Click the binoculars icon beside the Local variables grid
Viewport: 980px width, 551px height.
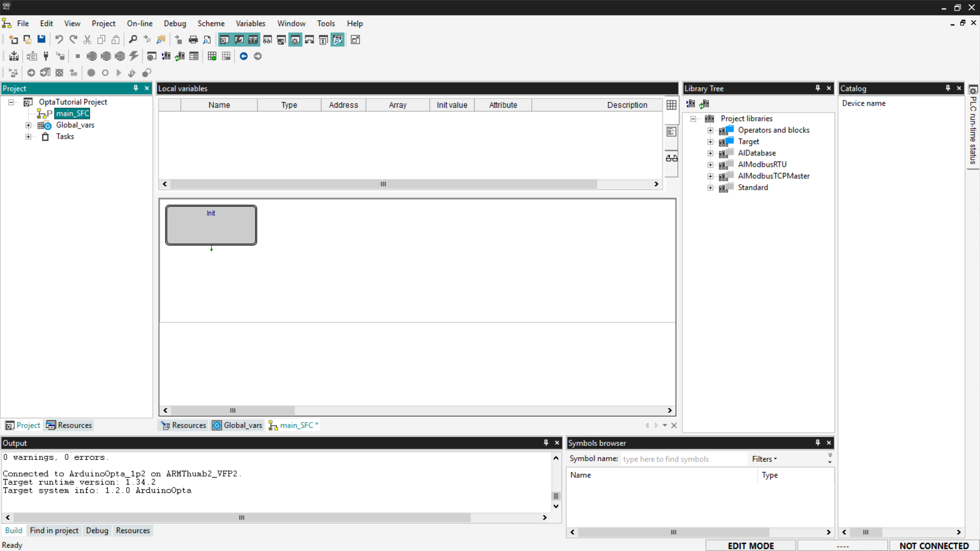pyautogui.click(x=671, y=158)
